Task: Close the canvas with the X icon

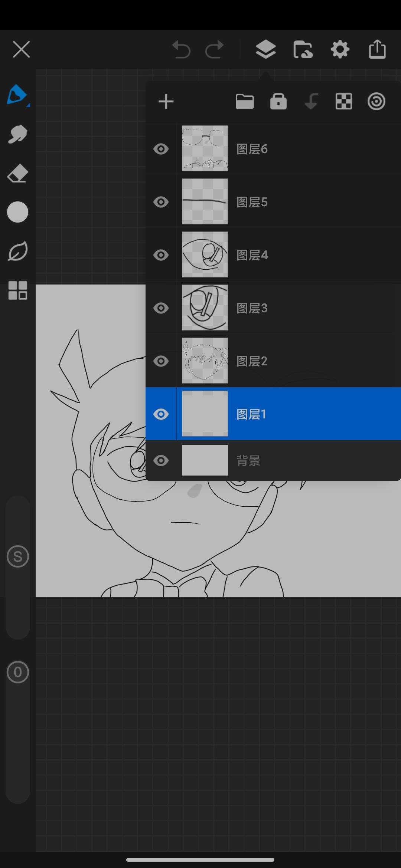Action: tap(21, 49)
